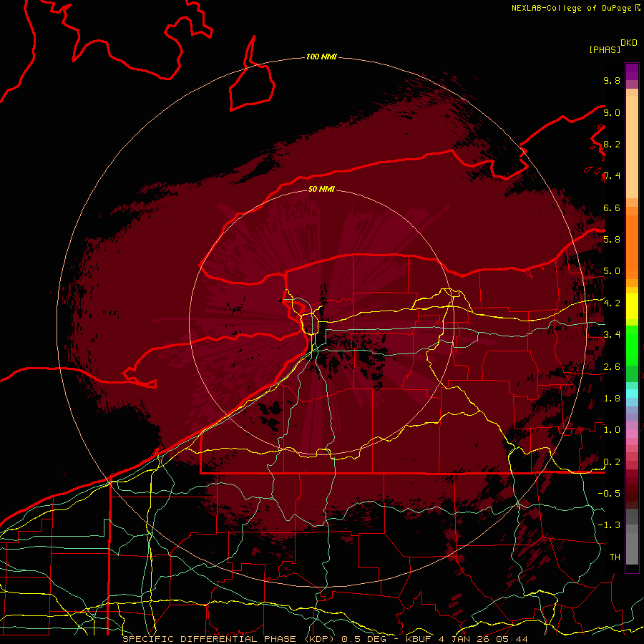
Task: Click the (KDP) text in the caption
Action: coord(318,639)
